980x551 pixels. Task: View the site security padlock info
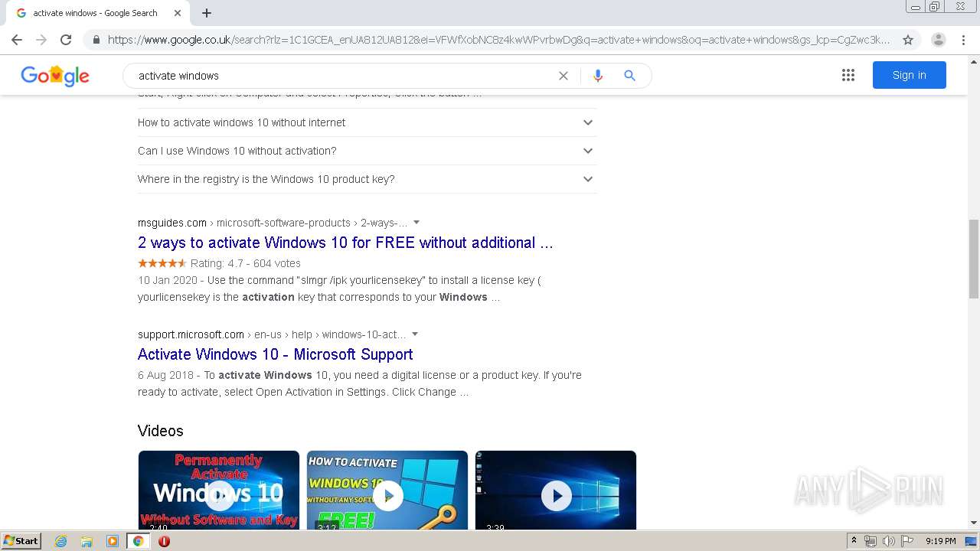(x=96, y=40)
